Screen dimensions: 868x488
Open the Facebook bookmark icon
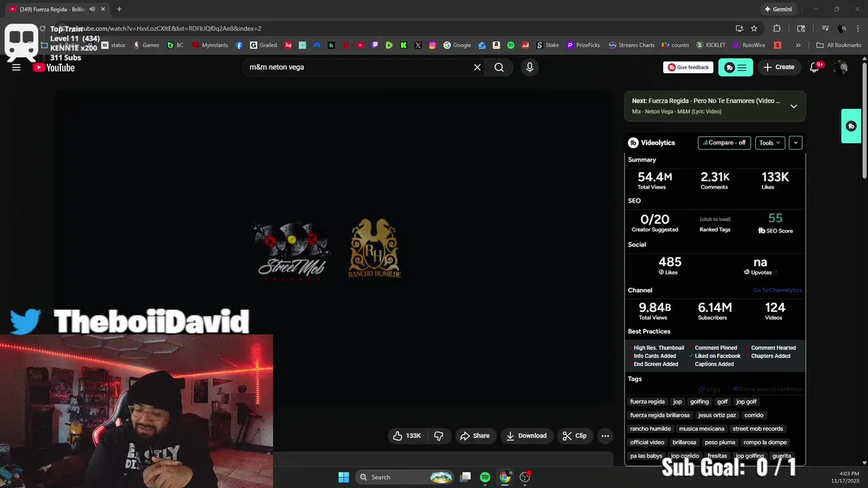click(x=239, y=45)
